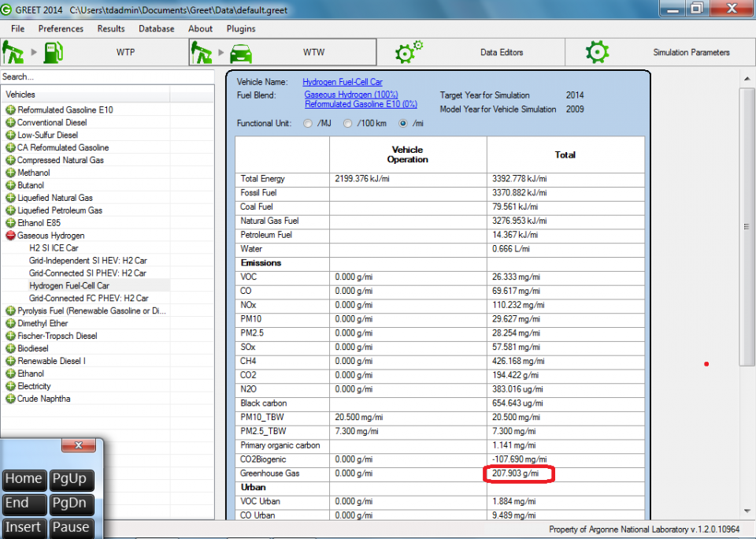Click the WTW pump-to-car icon

(x=222, y=53)
